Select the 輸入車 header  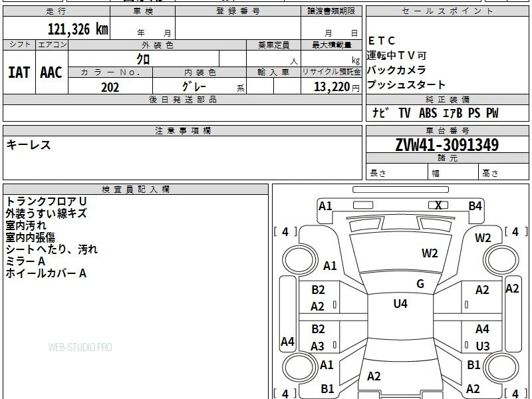point(273,72)
